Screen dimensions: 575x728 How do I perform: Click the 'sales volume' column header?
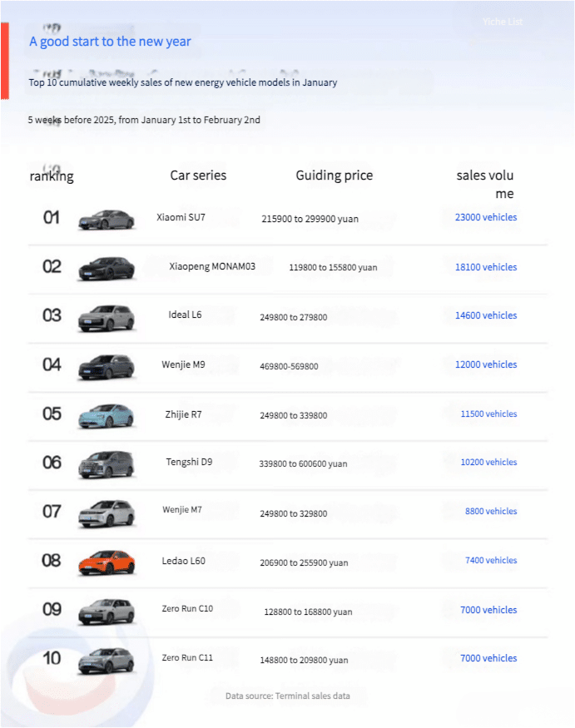(x=485, y=185)
